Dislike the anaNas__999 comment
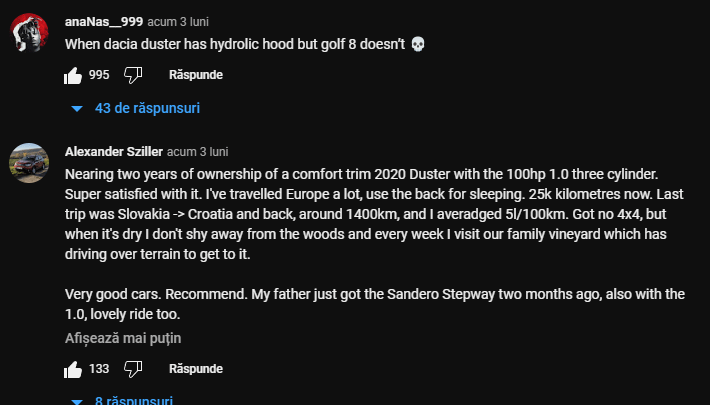The height and width of the screenshot is (405, 710). click(x=133, y=75)
